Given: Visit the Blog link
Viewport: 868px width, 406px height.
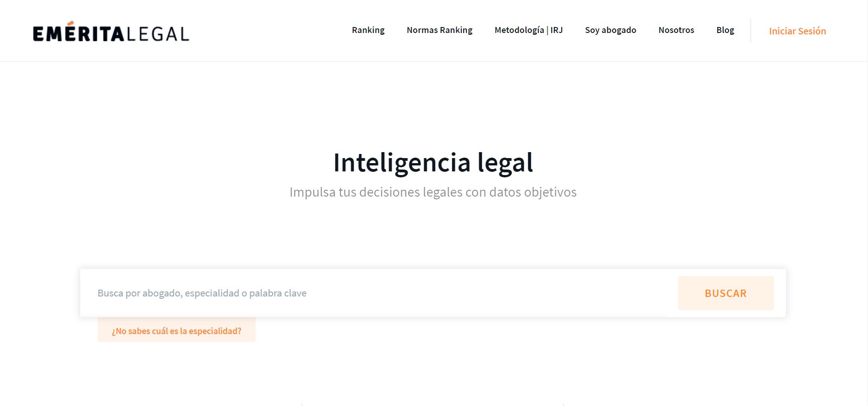Looking at the screenshot, I should [725, 30].
